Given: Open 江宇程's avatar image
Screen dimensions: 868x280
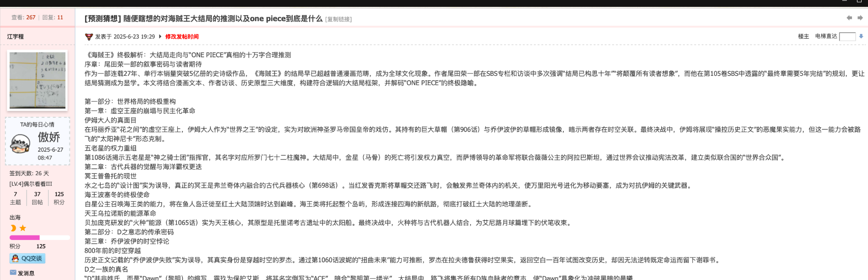Looking at the screenshot, I should click(38, 80).
